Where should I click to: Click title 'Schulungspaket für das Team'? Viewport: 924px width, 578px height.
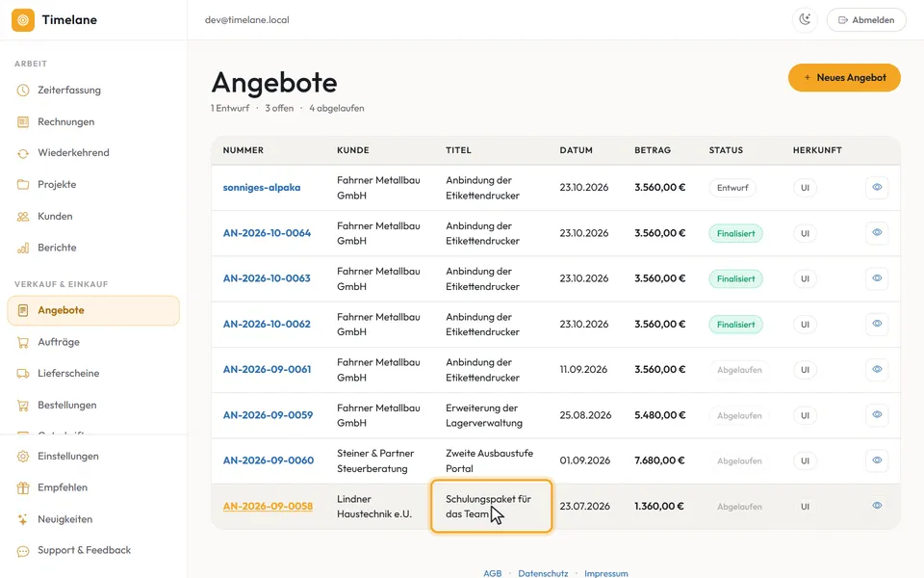click(488, 507)
